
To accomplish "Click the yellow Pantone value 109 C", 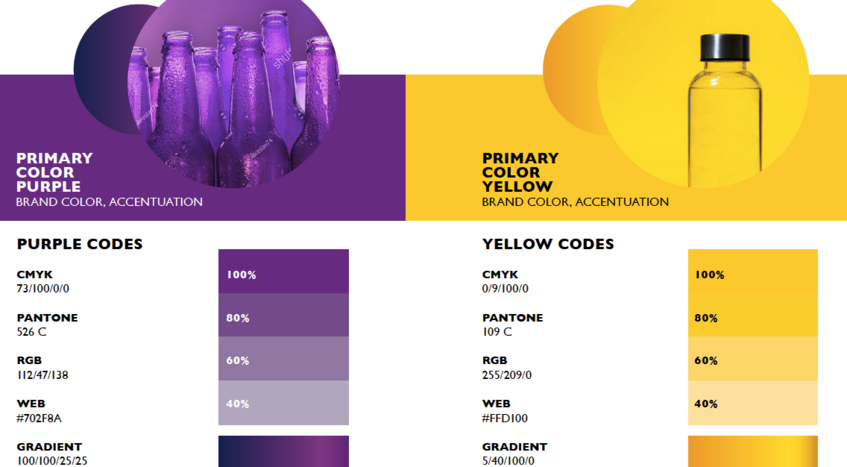I will (x=496, y=331).
